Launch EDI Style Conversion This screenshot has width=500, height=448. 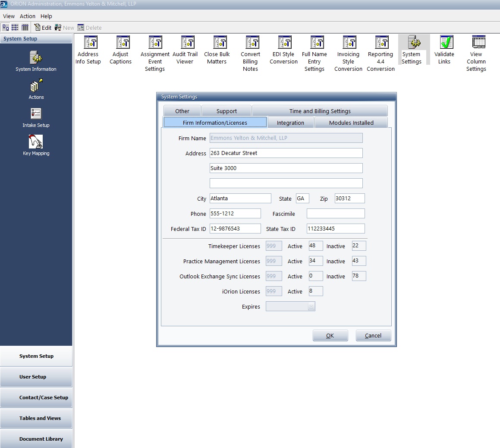tap(283, 50)
